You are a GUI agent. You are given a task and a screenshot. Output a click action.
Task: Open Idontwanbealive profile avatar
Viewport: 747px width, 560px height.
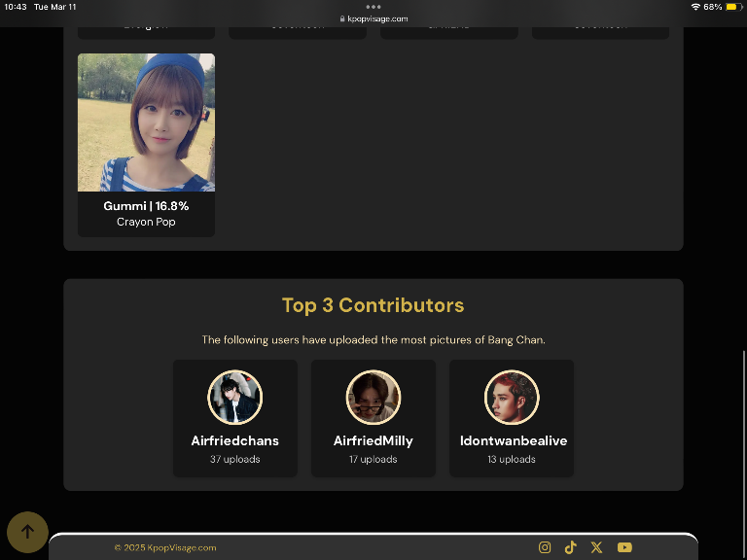[512, 397]
